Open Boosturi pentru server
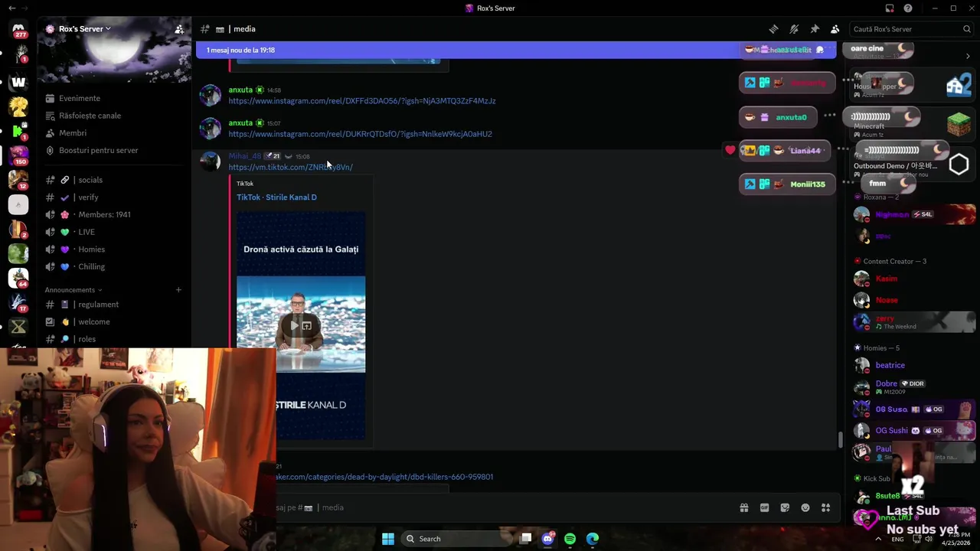The width and height of the screenshot is (980, 551). (98, 150)
